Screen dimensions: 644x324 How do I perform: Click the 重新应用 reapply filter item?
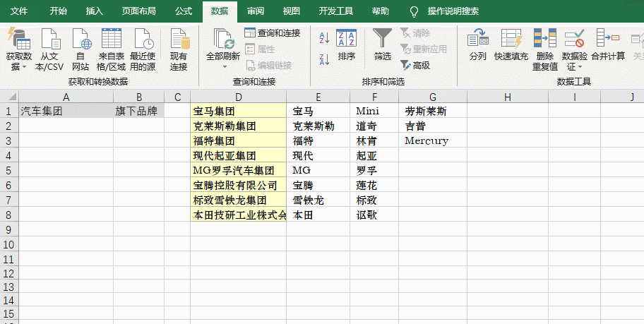[x=424, y=49]
